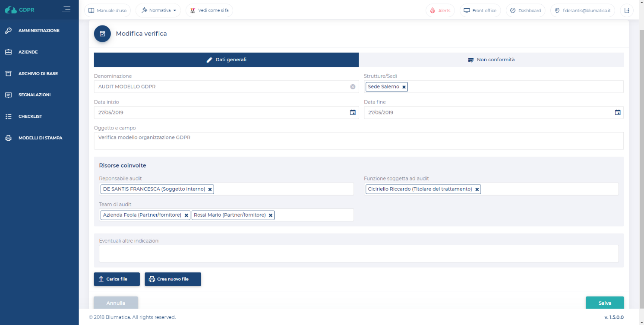This screenshot has width=644, height=325.
Task: Remove Sede Salerno tag
Action: click(x=404, y=87)
